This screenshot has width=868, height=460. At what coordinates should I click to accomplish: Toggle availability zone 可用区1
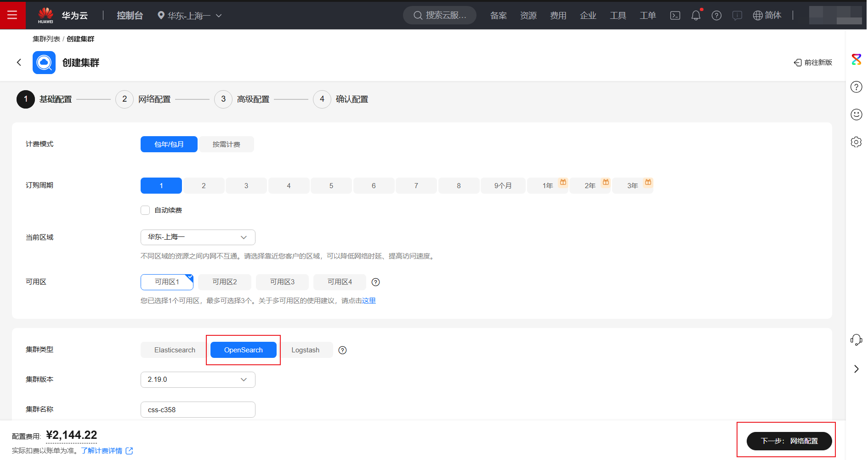click(167, 282)
